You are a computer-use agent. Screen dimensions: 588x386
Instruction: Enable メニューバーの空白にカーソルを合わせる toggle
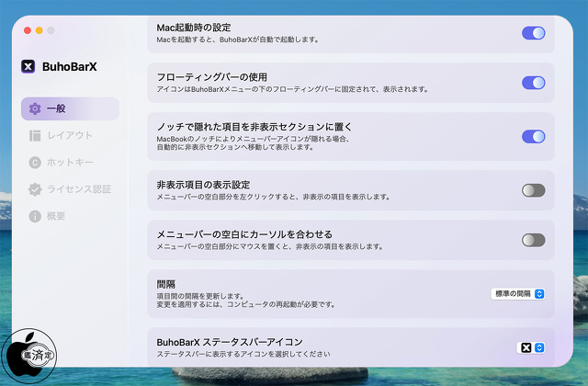[533, 240]
